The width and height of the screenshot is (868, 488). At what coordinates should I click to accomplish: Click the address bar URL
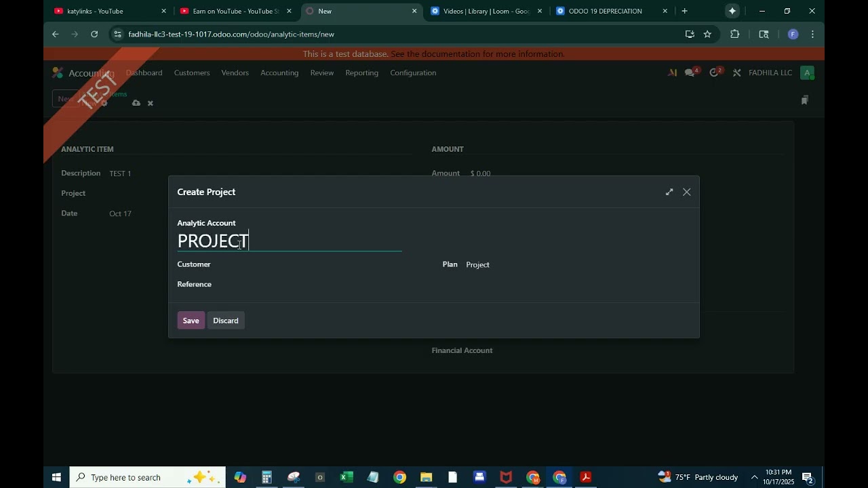pos(231,34)
